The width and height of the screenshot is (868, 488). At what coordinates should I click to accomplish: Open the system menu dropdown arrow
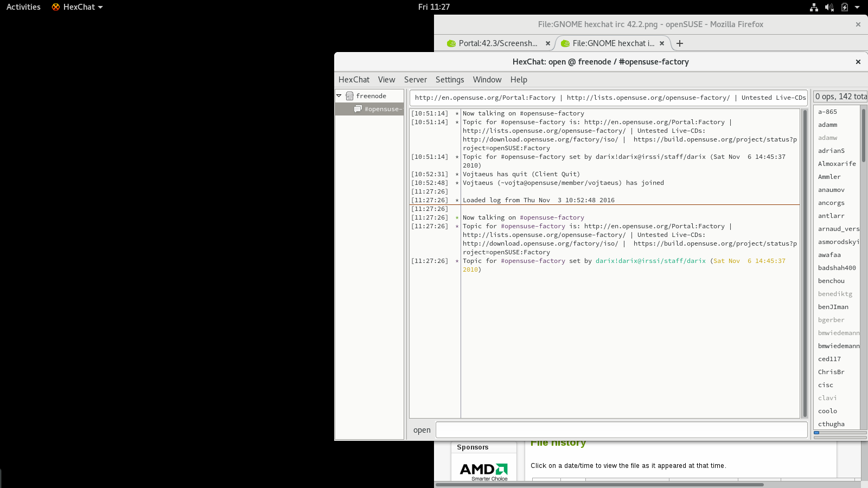point(857,7)
